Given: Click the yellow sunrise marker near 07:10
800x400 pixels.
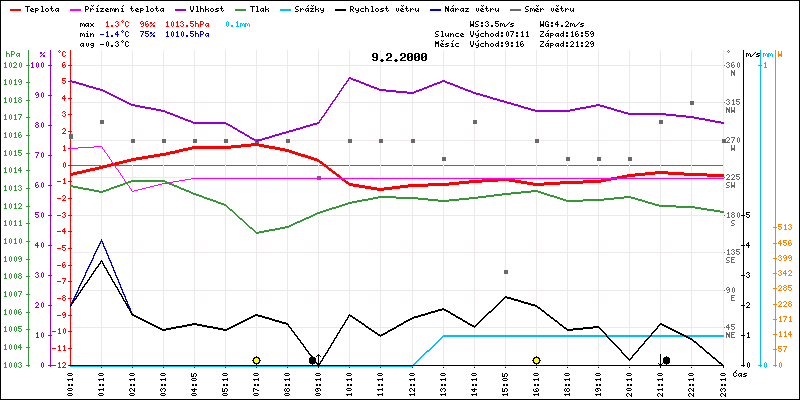Looking at the screenshot, I should click(x=257, y=360).
